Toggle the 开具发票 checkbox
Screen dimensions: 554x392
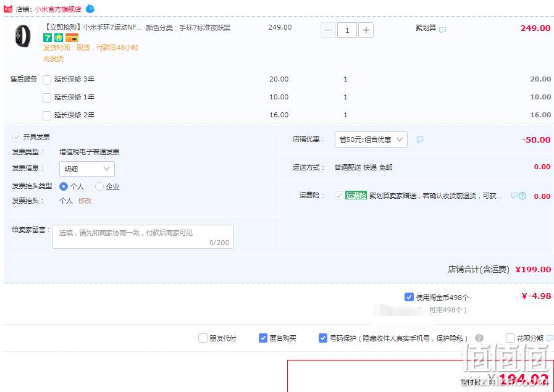(16, 137)
